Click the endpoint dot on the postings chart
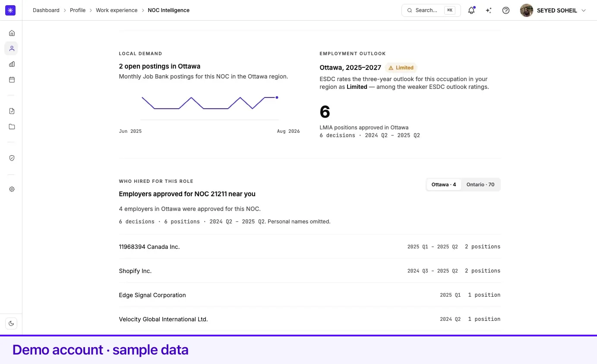This screenshot has width=597, height=364. click(277, 97)
